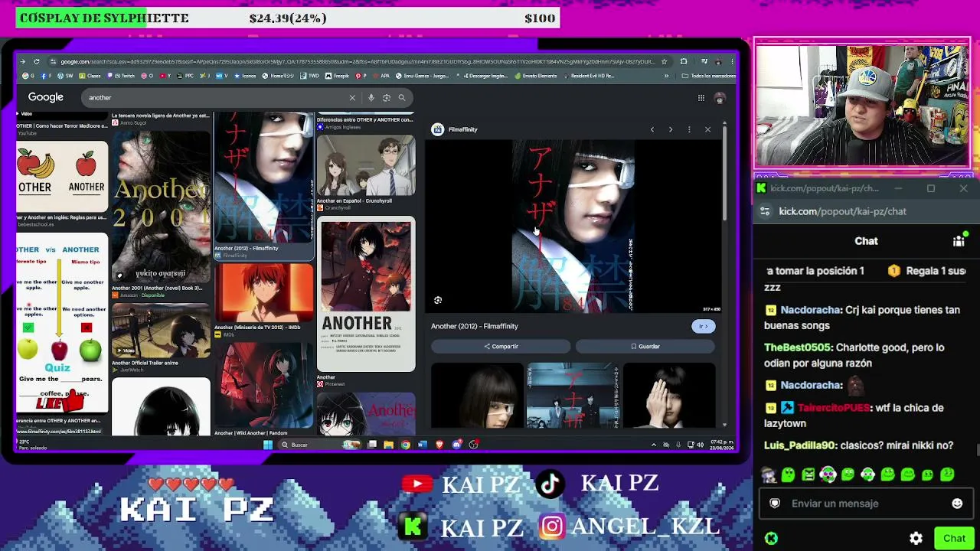Image resolution: width=980 pixels, height=551 pixels.
Task: Bookmark this page with the star icon
Action: pos(664,62)
